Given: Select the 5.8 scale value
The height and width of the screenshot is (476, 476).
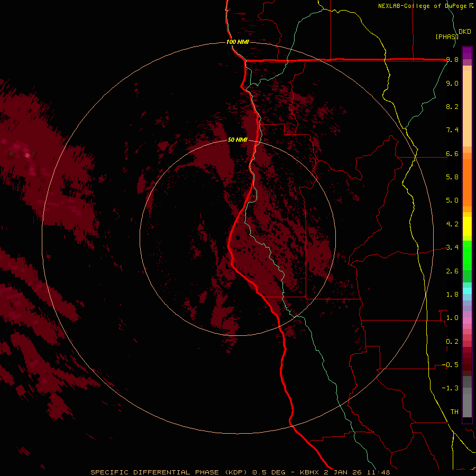Looking at the screenshot, I should pyautogui.click(x=452, y=177).
